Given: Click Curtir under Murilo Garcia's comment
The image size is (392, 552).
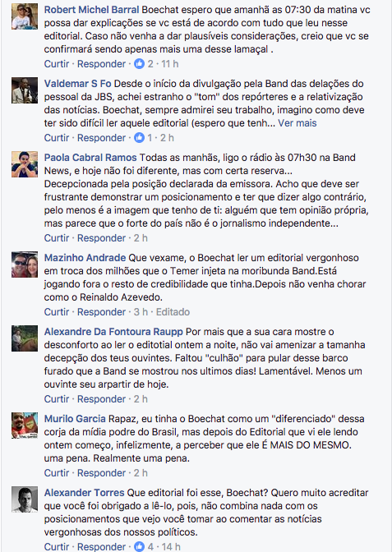Looking at the screenshot, I should coord(57,473).
